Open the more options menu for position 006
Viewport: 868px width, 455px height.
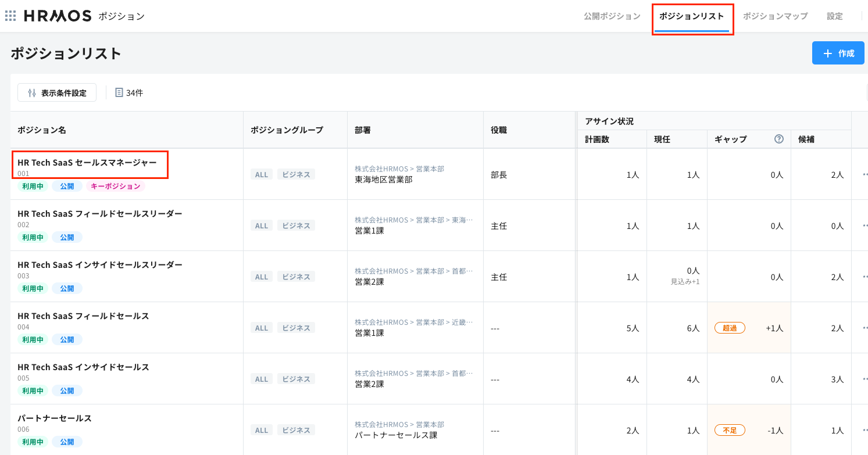pyautogui.click(x=864, y=430)
